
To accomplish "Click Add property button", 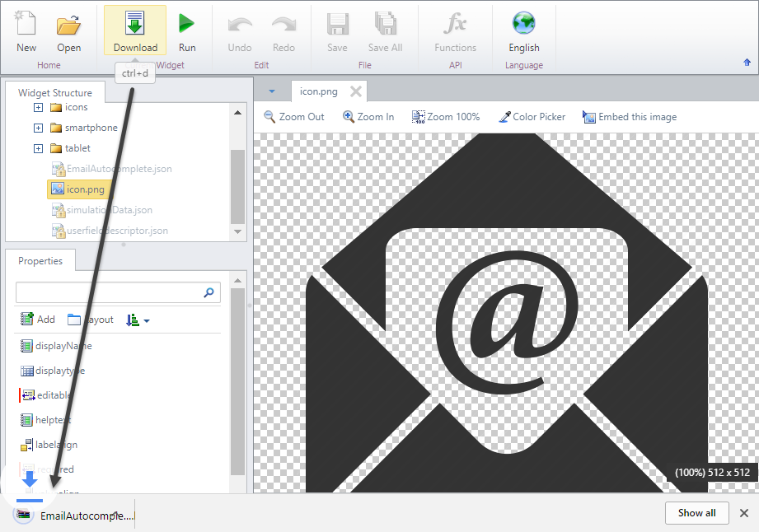I will coord(38,320).
